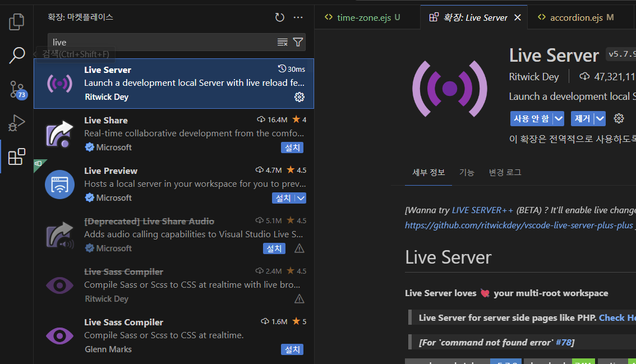Open the Explorer view in activity bar
This screenshot has width=636, height=364.
[x=17, y=21]
